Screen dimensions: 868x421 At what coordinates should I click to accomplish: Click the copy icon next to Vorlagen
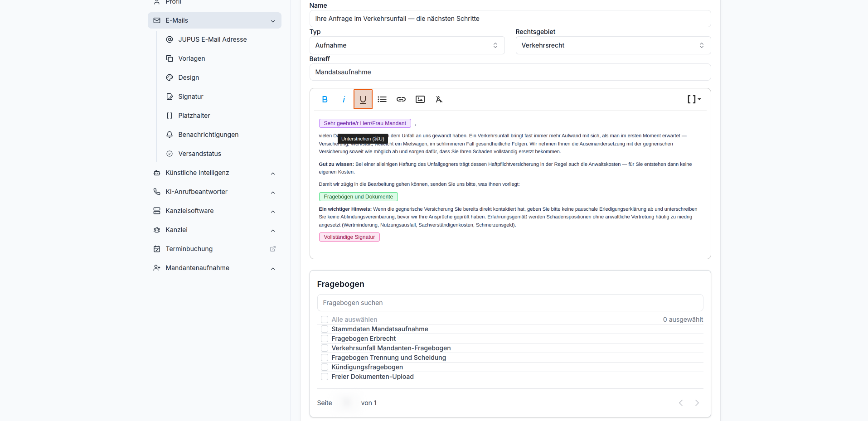[x=170, y=58]
